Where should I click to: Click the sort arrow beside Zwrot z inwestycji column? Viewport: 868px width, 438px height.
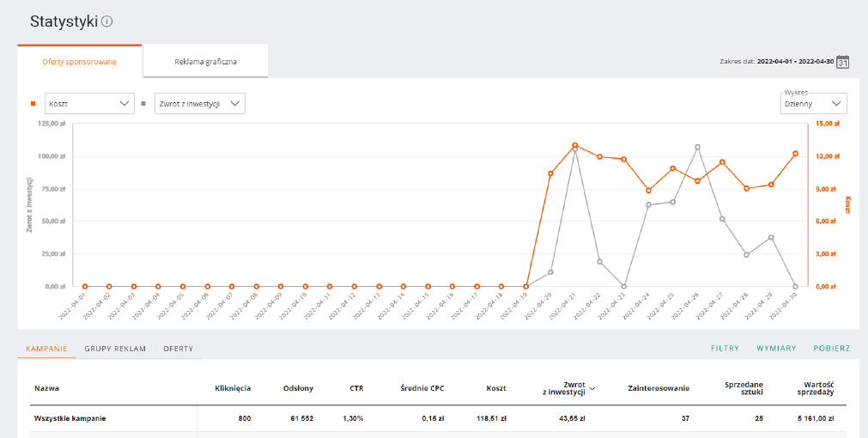(592, 388)
